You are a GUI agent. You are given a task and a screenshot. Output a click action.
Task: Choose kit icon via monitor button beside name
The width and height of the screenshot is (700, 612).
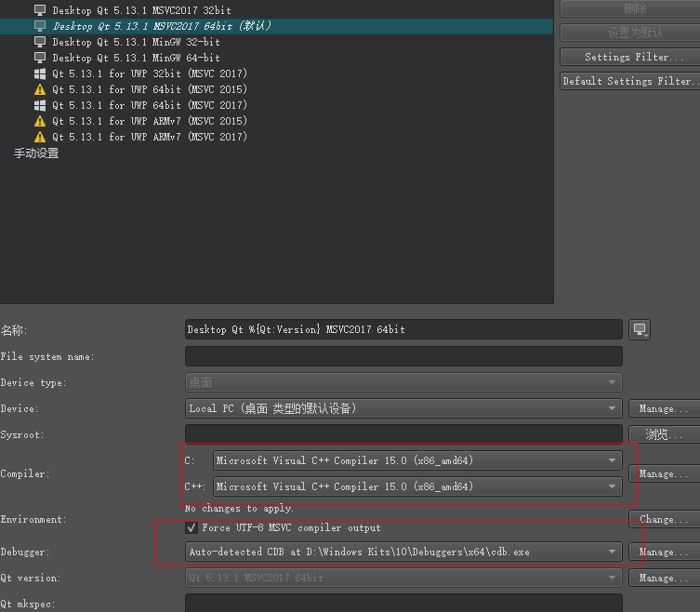(640, 329)
